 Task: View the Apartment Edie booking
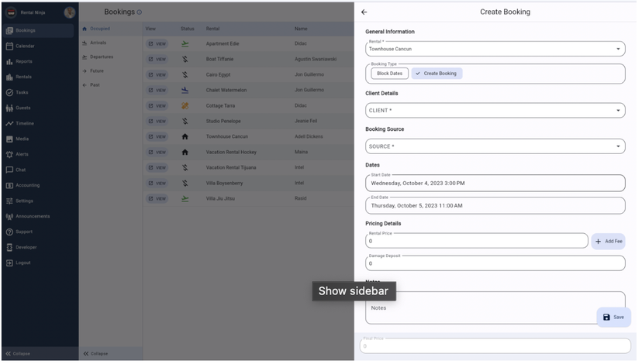(157, 44)
